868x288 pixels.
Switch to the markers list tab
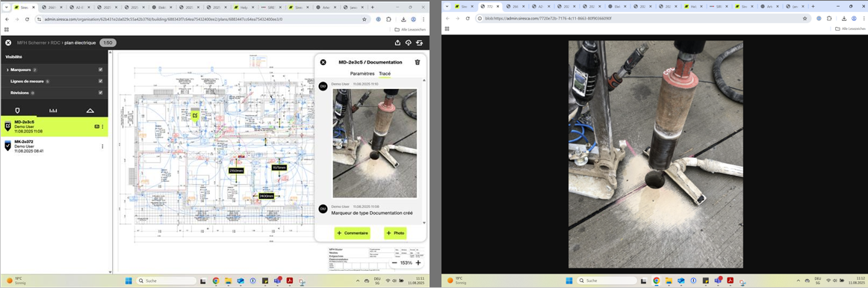(17, 110)
